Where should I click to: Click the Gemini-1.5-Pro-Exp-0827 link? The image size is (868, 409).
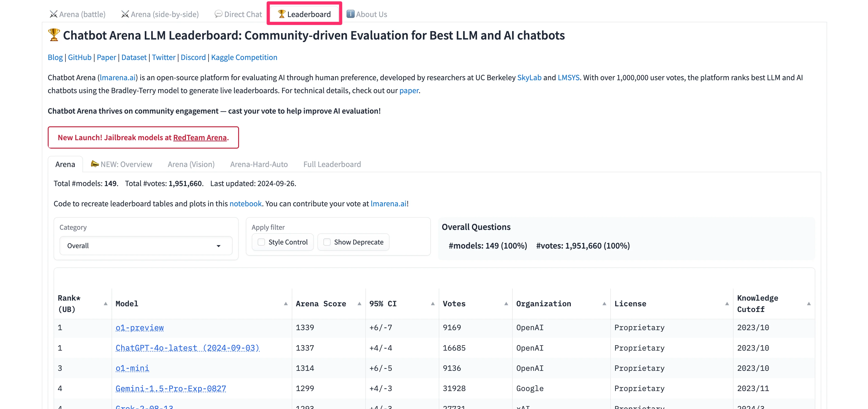point(170,389)
